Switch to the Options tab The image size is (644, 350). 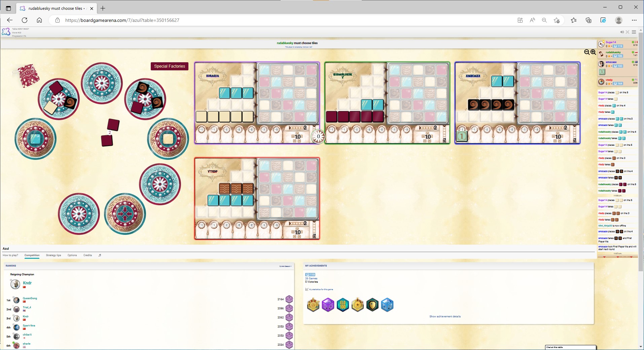click(x=72, y=255)
